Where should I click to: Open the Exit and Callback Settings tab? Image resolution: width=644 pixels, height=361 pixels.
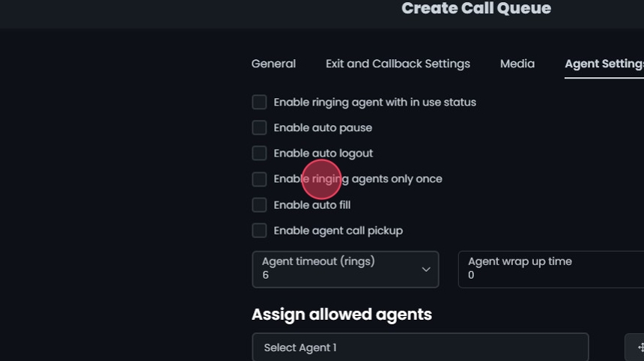tap(398, 64)
